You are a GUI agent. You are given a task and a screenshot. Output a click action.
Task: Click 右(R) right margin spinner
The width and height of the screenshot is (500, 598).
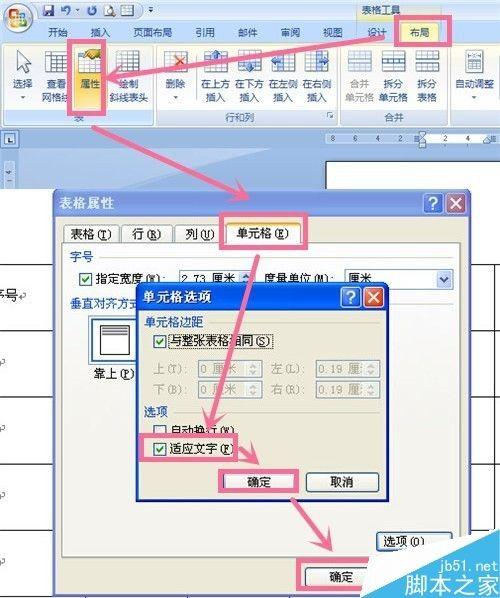click(x=372, y=389)
